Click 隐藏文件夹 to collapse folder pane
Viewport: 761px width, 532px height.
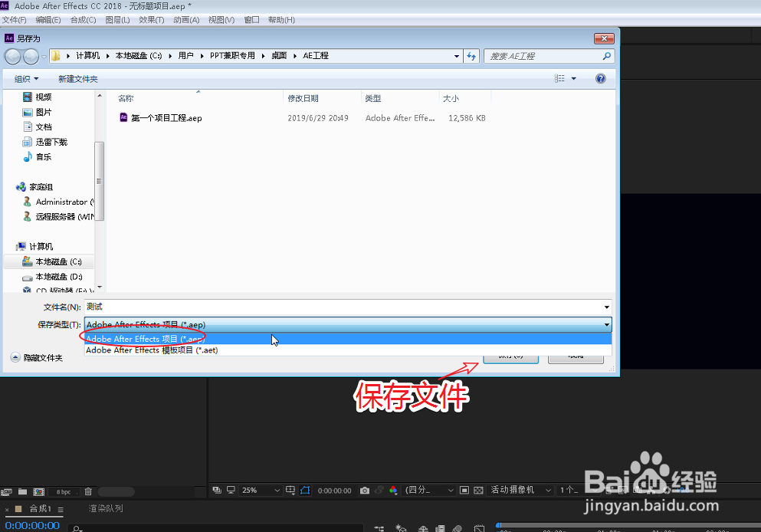(x=37, y=358)
